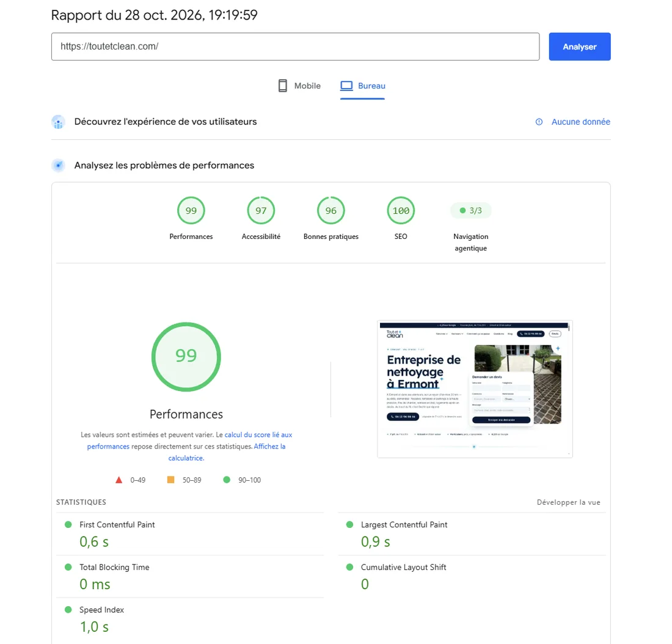The width and height of the screenshot is (672, 644).
Task: Click the Accessibilité label under the 97 gauge
Action: 261,236
